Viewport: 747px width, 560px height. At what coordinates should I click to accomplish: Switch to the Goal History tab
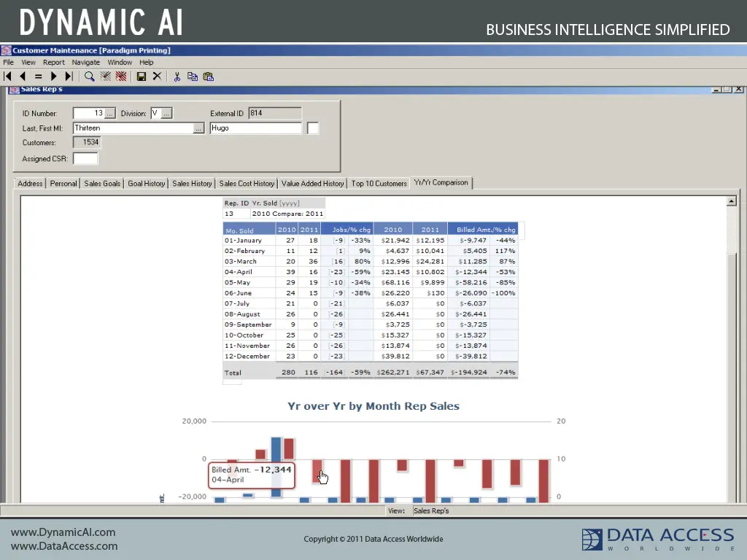coord(146,183)
